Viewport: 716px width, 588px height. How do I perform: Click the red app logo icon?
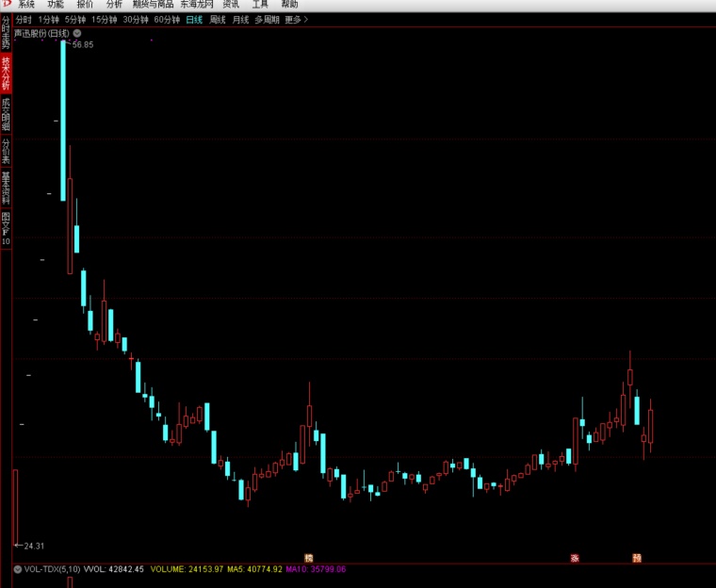(x=7, y=4)
